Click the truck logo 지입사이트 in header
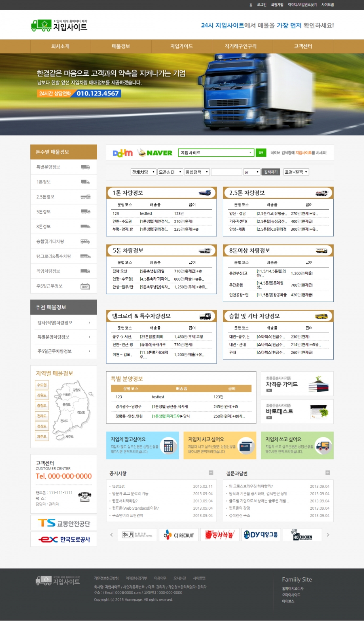Screen dimensions: 364x621 point(59,25)
